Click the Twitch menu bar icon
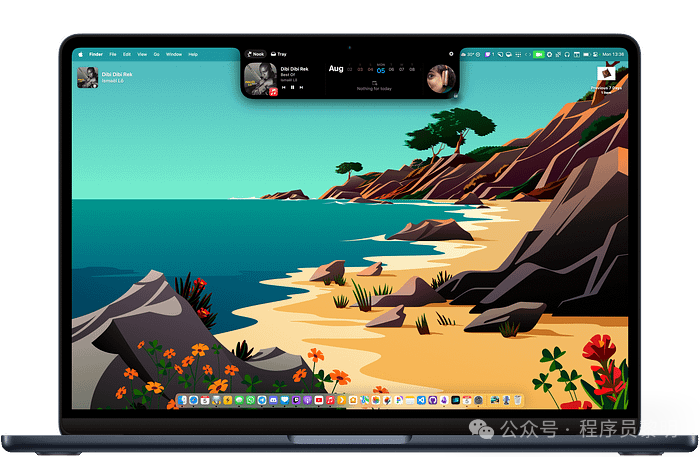Screen dimensions: 700x457 [488, 54]
